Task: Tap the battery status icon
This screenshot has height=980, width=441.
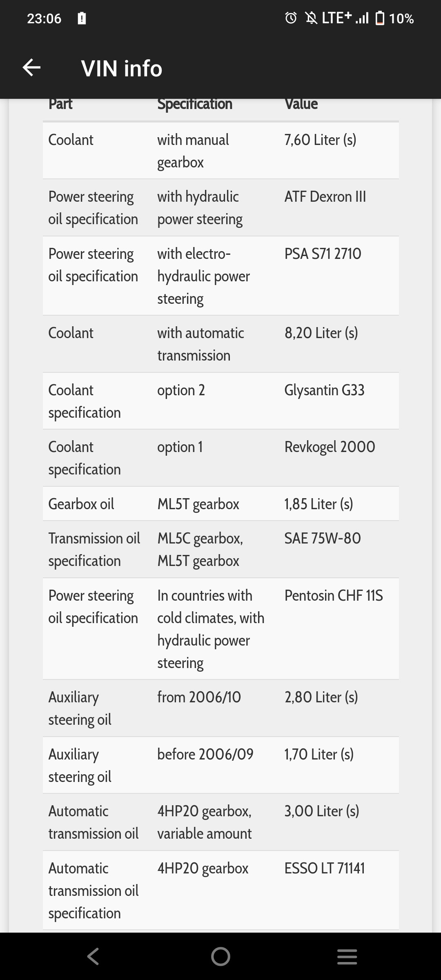Action: 380,18
